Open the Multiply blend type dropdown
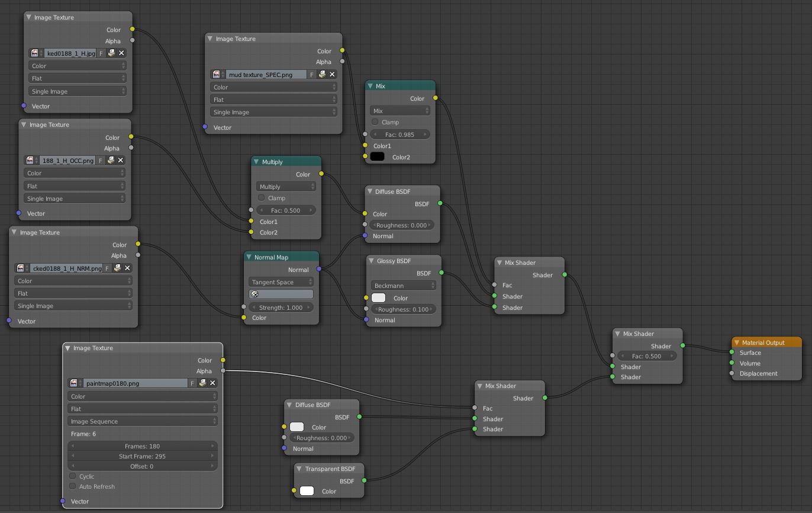 [x=286, y=187]
